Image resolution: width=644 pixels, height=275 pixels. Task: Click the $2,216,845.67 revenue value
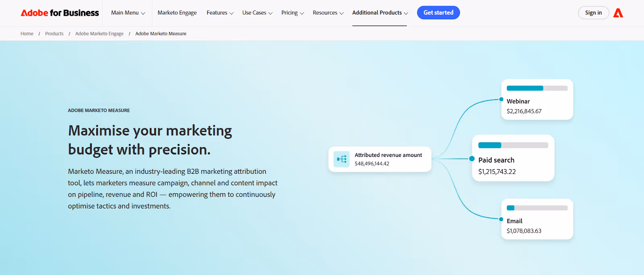(x=524, y=111)
